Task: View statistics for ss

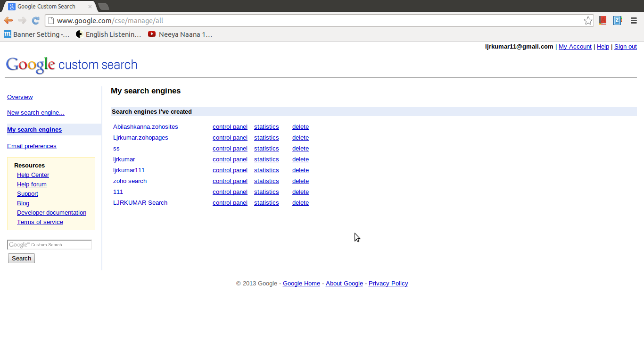Action: (266, 149)
